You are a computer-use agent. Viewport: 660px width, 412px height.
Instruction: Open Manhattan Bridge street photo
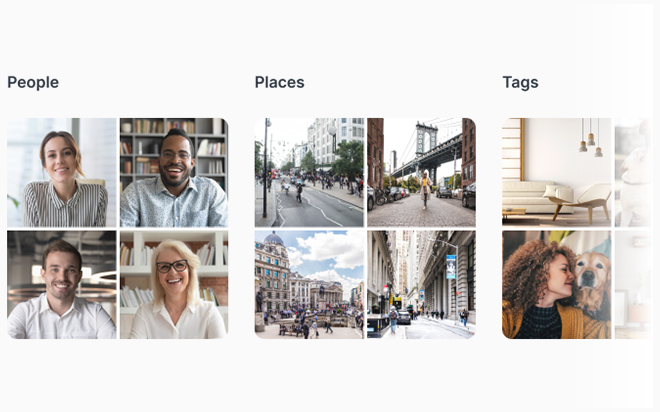[x=421, y=173]
